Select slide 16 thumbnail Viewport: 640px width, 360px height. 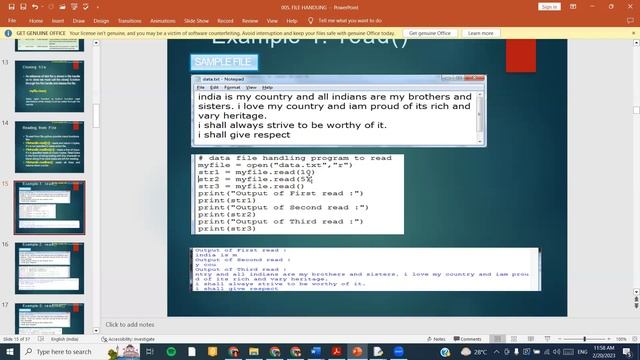pyautogui.click(x=49, y=268)
